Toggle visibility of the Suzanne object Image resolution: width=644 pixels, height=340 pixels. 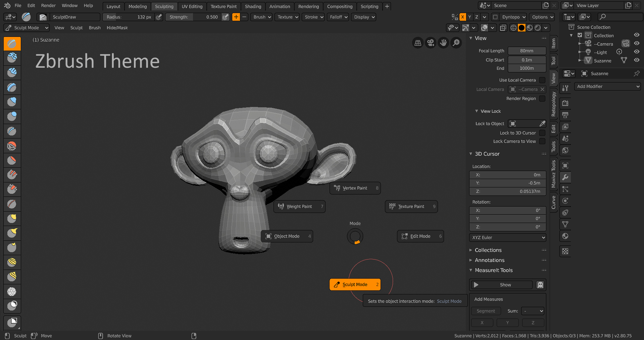click(637, 60)
